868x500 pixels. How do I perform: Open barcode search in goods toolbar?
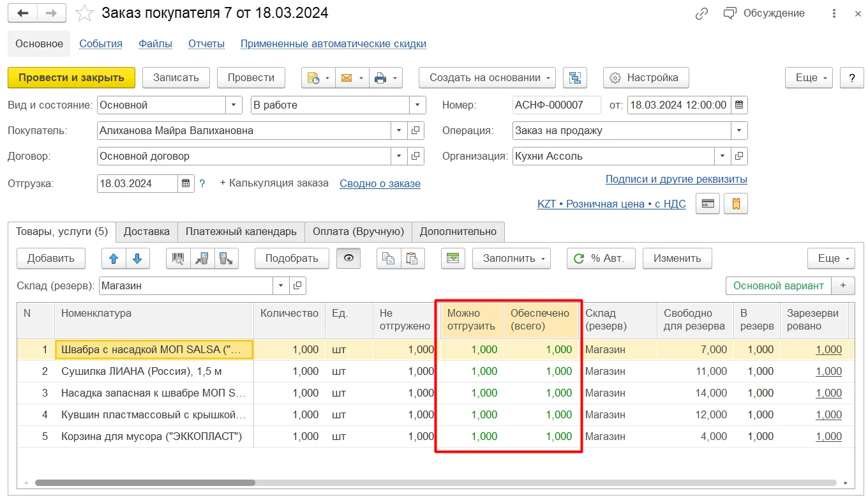tap(178, 259)
